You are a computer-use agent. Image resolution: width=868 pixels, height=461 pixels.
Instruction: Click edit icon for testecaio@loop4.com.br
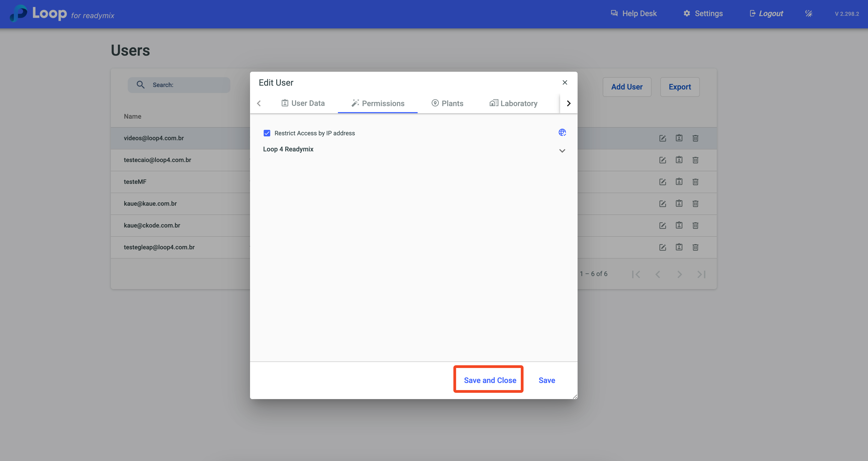point(662,160)
